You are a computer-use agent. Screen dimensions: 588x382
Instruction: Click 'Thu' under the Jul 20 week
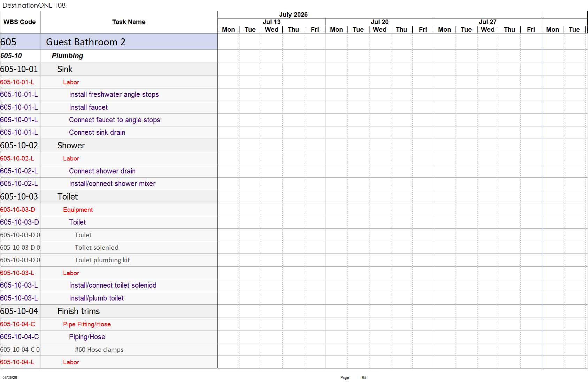pos(401,30)
